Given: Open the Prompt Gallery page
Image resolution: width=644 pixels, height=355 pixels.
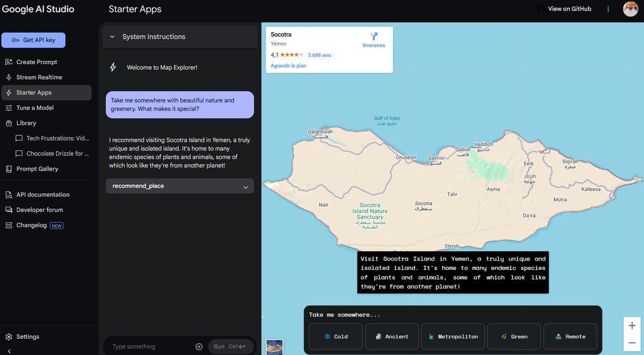Looking at the screenshot, I should pos(37,169).
